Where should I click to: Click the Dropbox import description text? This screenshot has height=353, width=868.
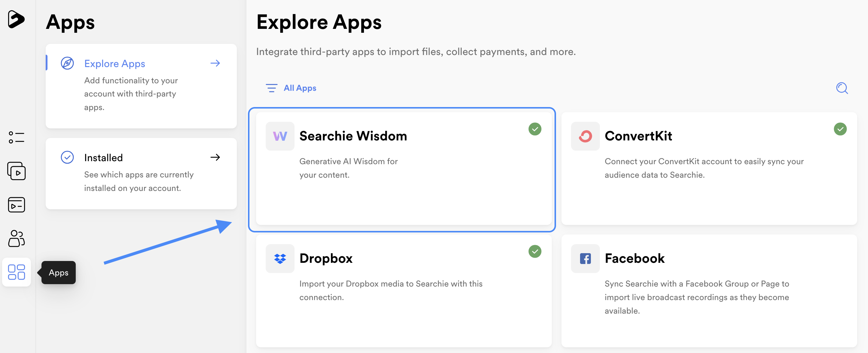click(x=391, y=291)
